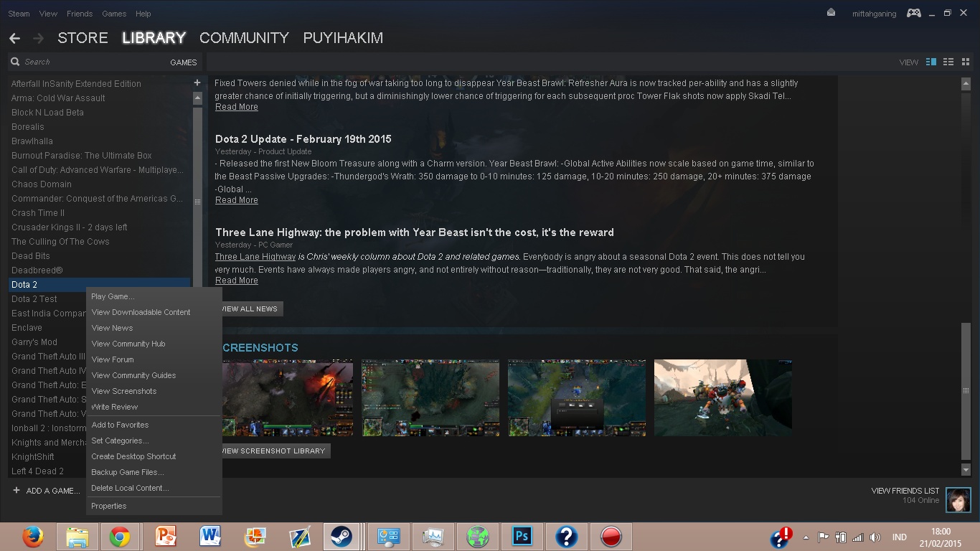Open the volume speaker tray icon
Screen dimensions: 980x551
click(875, 537)
